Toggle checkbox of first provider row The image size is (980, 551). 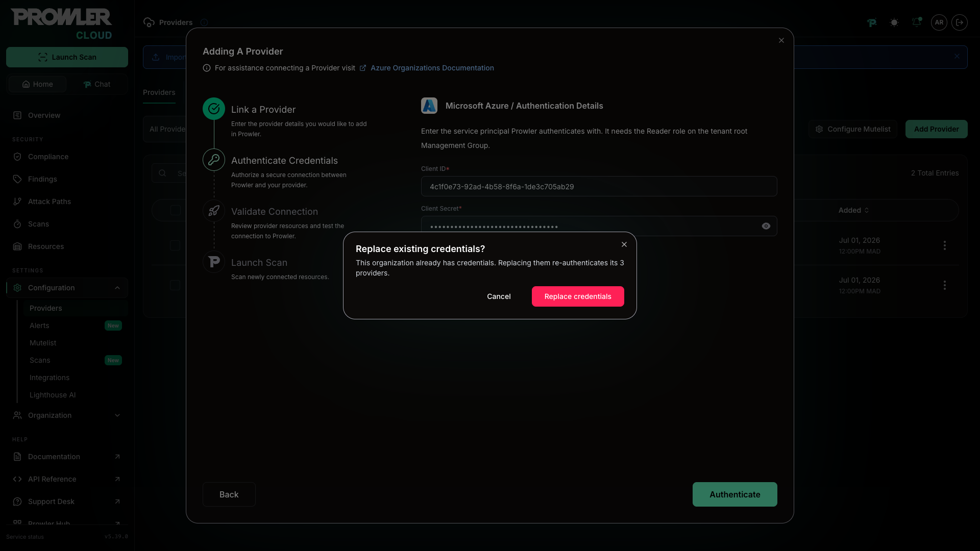(175, 245)
